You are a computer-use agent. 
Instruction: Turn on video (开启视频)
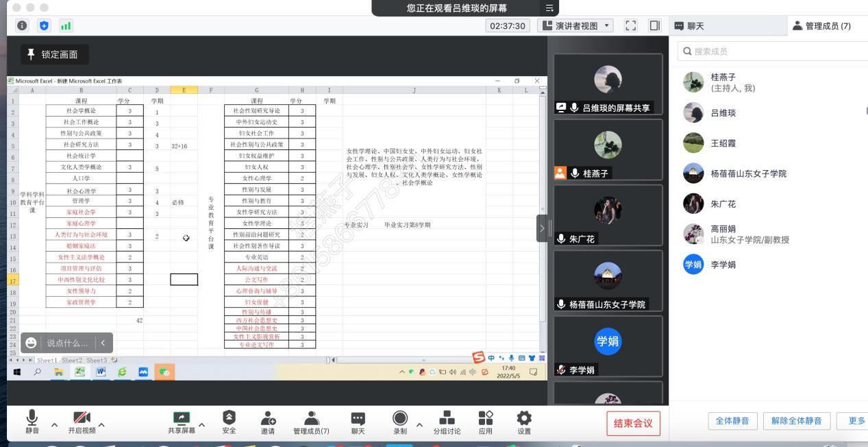[x=82, y=422]
